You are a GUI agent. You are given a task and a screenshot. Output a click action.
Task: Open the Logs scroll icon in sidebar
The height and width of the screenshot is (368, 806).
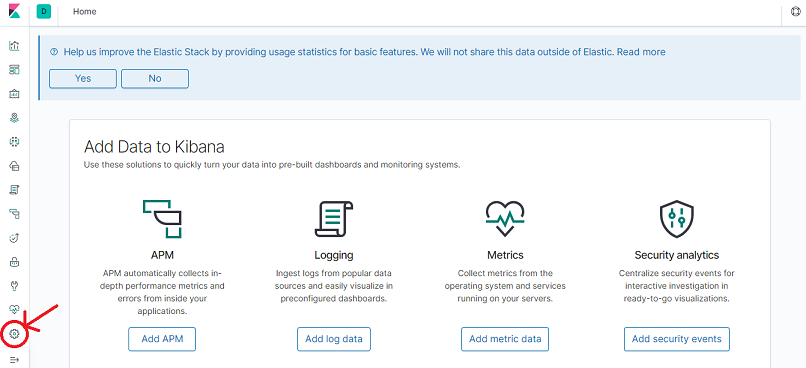coord(14,190)
